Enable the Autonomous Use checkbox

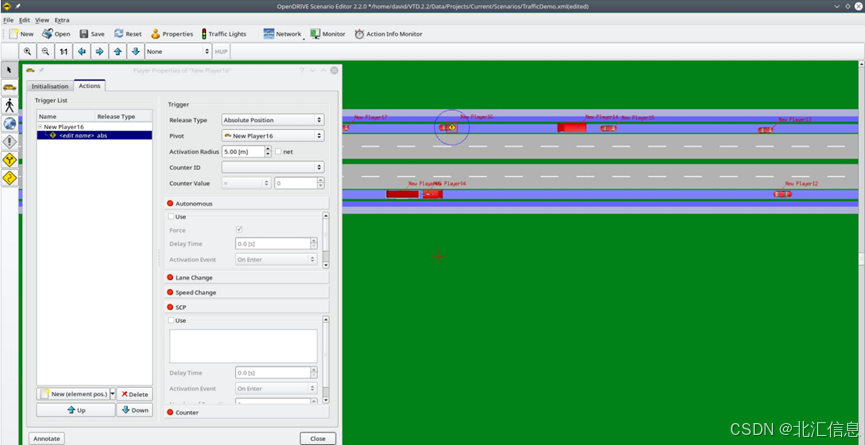tap(172, 217)
